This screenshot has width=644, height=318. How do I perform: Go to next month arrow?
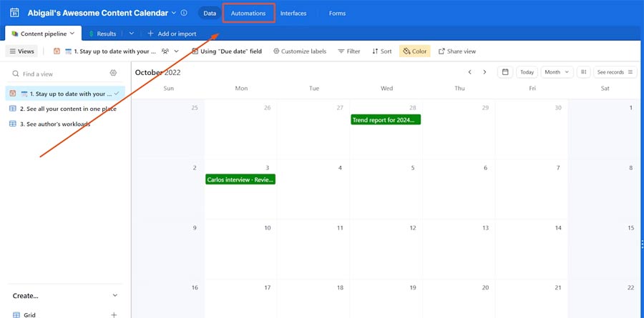484,72
